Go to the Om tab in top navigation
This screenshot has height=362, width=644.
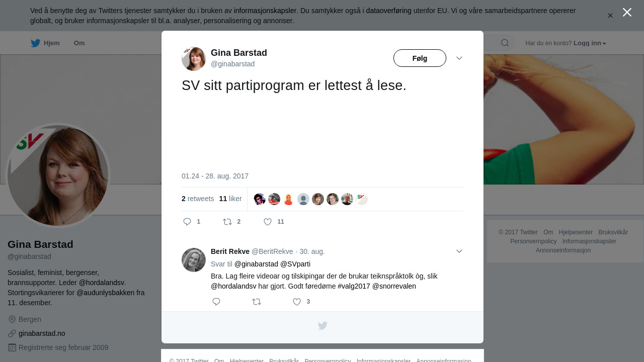click(79, 43)
